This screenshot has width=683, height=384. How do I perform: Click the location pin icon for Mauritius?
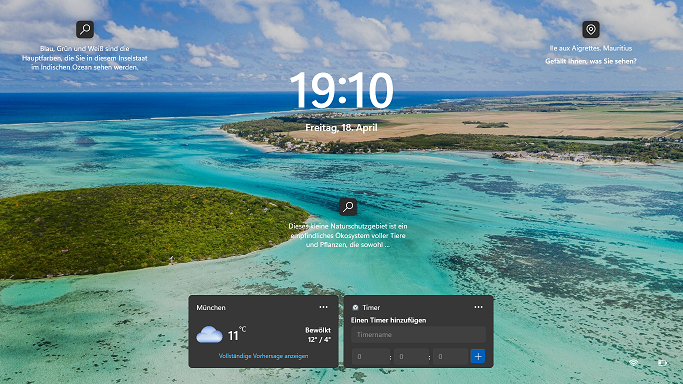tap(591, 30)
